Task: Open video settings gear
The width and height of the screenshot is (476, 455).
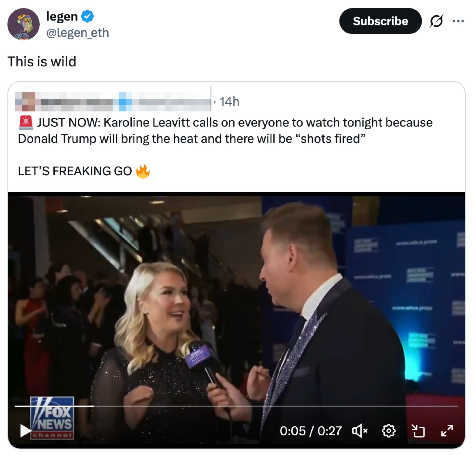Action: coord(388,431)
